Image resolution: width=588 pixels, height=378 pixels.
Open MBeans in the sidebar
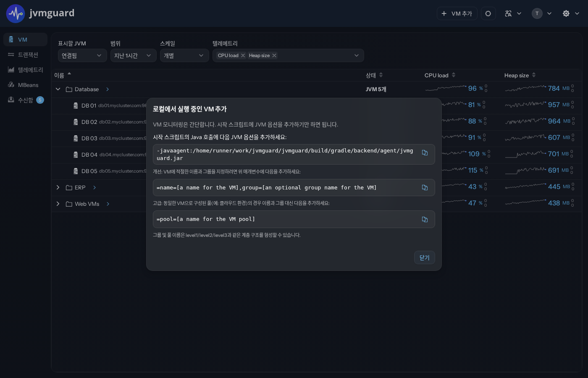click(25, 85)
